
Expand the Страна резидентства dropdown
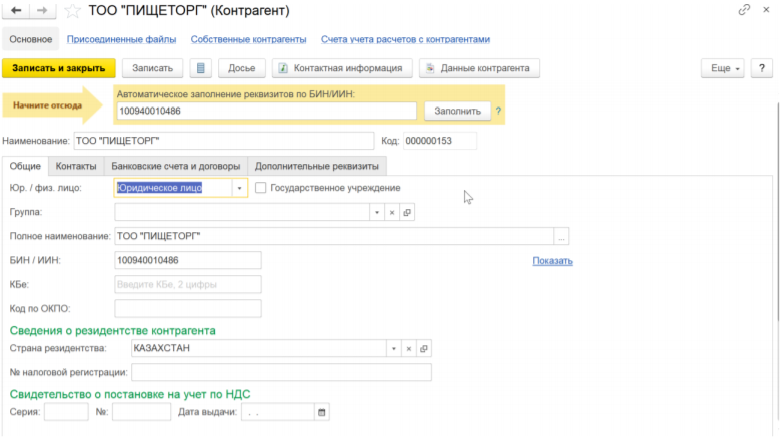394,348
